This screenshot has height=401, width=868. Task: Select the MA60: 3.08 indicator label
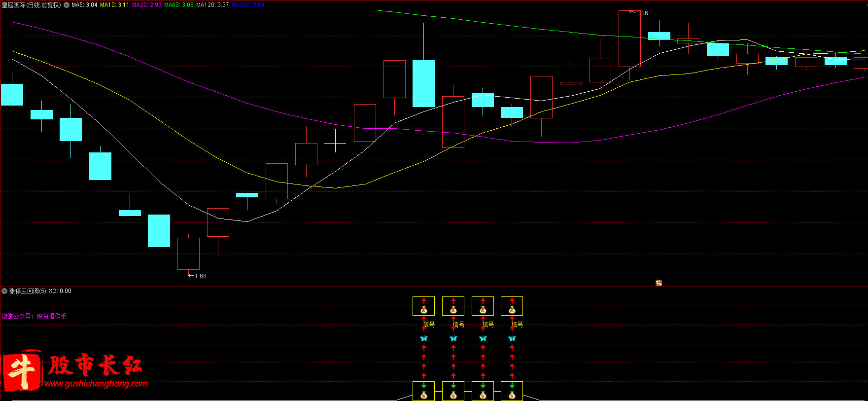pos(179,5)
